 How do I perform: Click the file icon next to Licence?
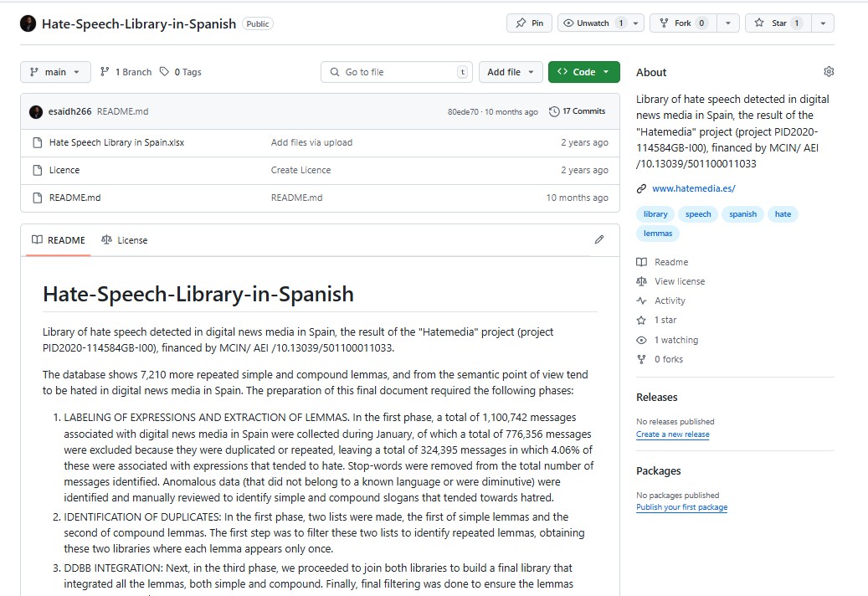point(38,171)
